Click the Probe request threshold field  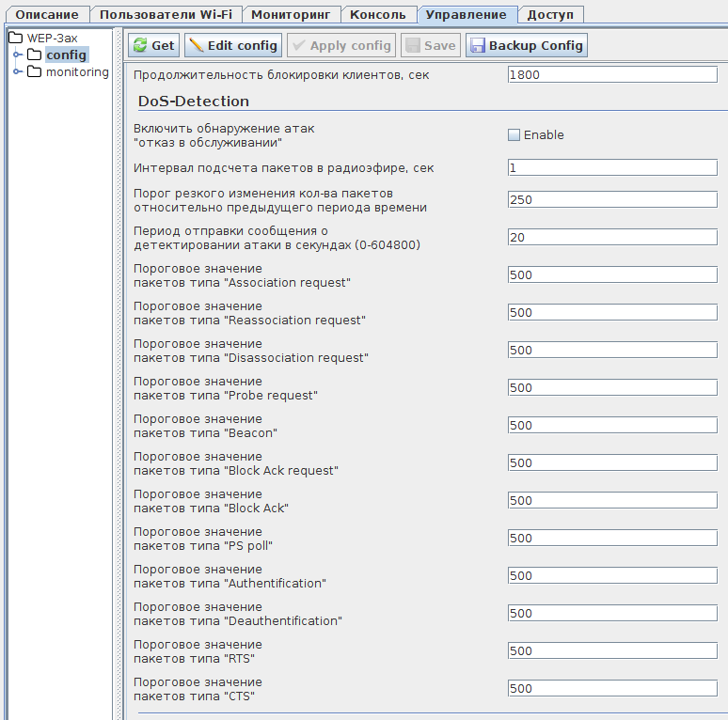click(x=612, y=387)
